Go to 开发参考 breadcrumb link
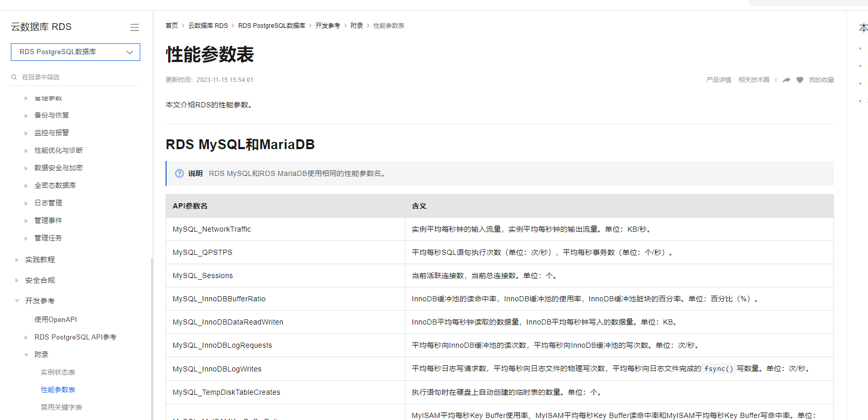The image size is (868, 420). pos(328,26)
